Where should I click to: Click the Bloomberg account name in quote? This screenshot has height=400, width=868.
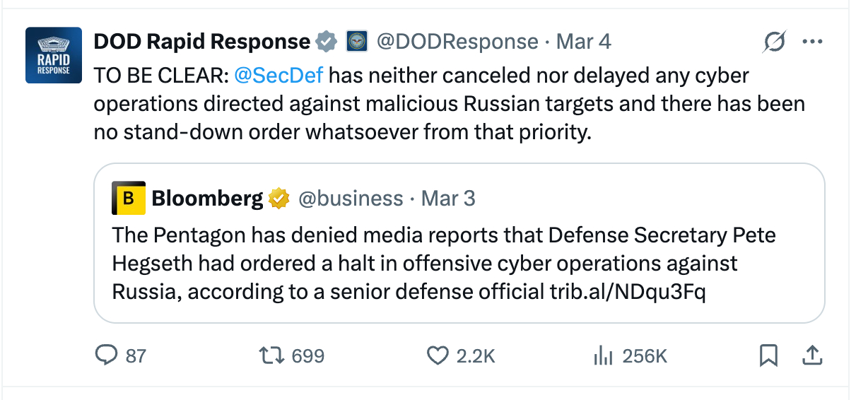pyautogui.click(x=207, y=199)
